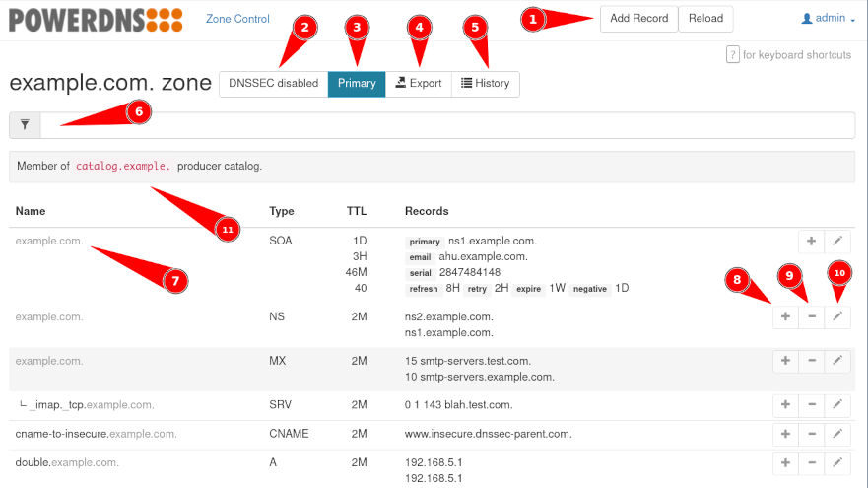Image resolution: width=868 pixels, height=488 pixels.
Task: Click the minus icon on the NS row
Action: coord(812,316)
